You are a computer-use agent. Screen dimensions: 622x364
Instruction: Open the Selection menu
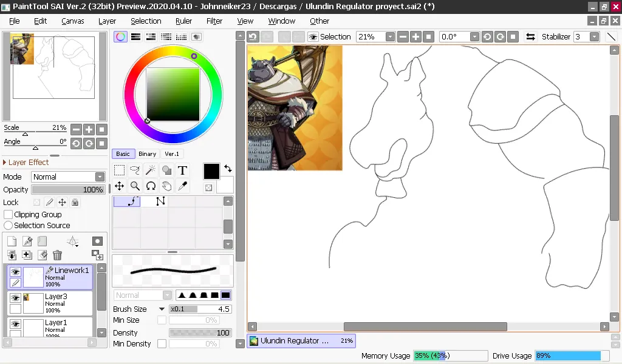(x=146, y=21)
